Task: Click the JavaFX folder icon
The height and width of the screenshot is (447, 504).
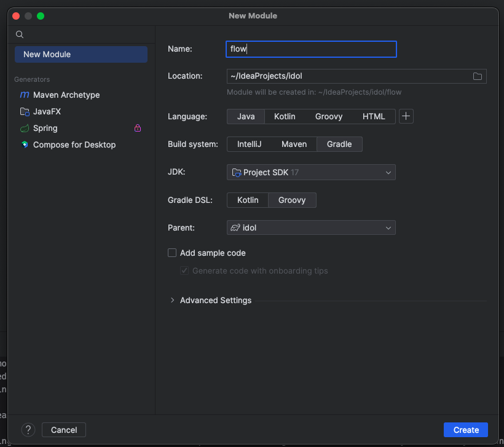Action: (x=25, y=111)
